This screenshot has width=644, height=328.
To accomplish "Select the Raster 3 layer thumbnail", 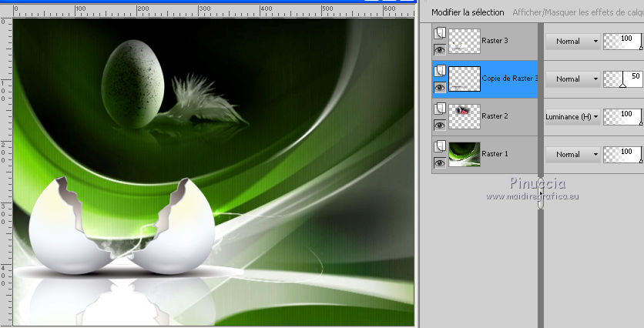I will (465, 41).
